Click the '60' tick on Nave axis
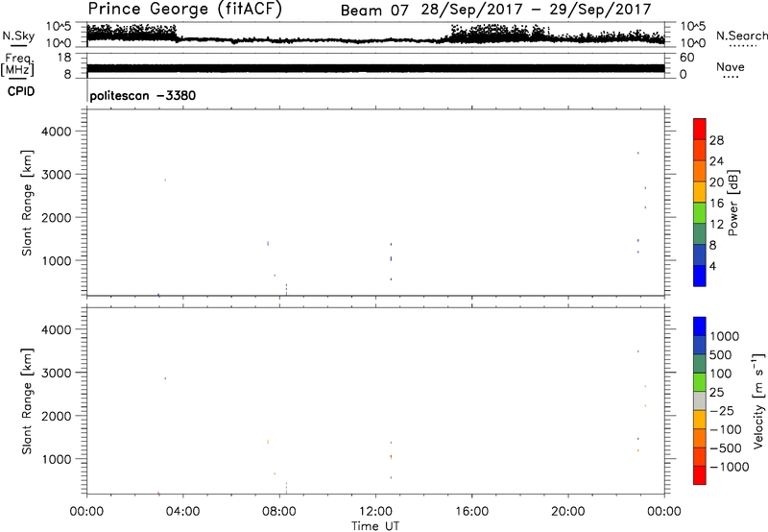This screenshot has width=768, height=532. [x=686, y=58]
